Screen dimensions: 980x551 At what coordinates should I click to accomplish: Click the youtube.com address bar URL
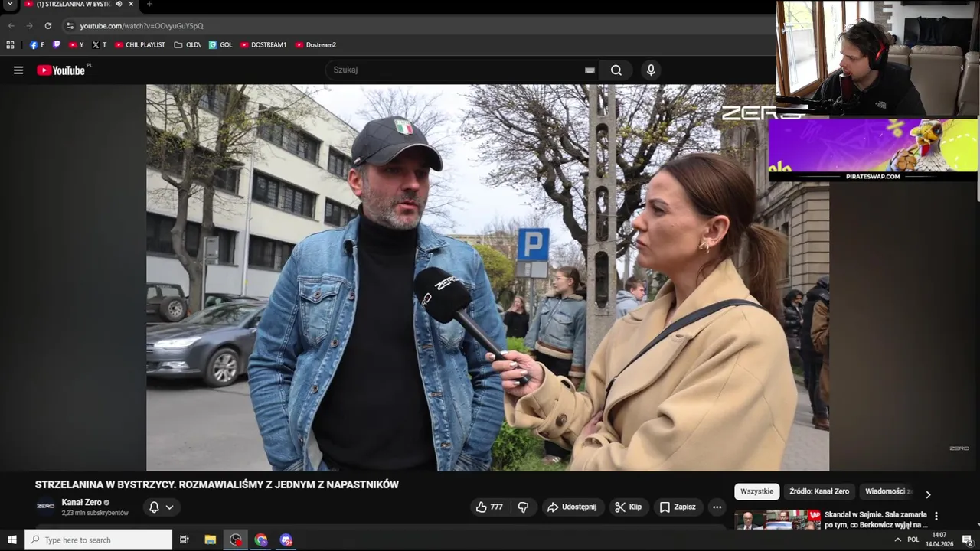tap(142, 26)
